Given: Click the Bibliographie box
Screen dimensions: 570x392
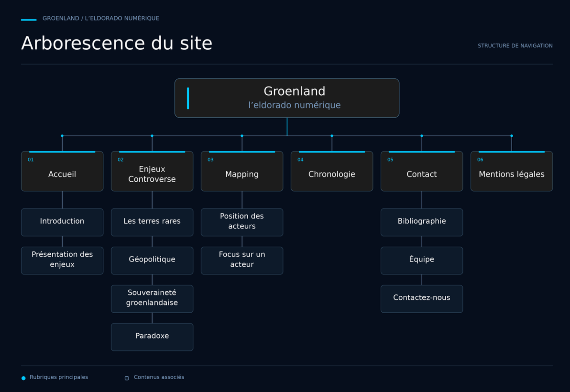Looking at the screenshot, I should 422,222.
